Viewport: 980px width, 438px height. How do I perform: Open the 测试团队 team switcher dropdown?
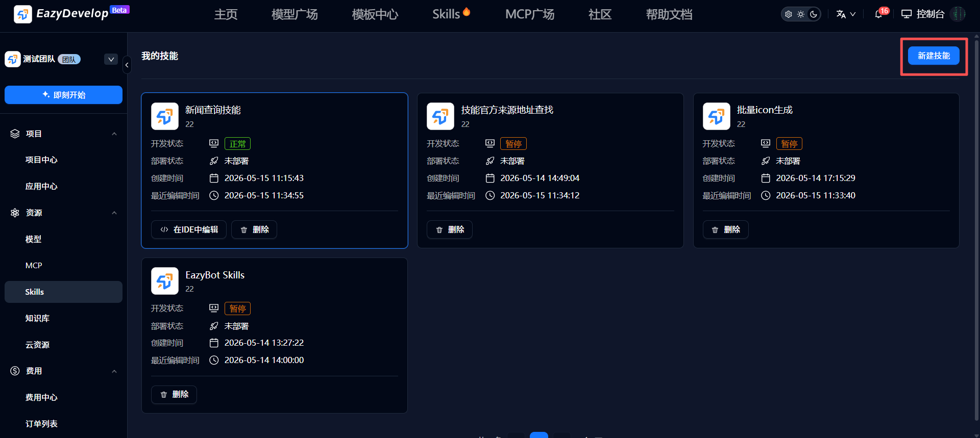pyautogui.click(x=111, y=59)
